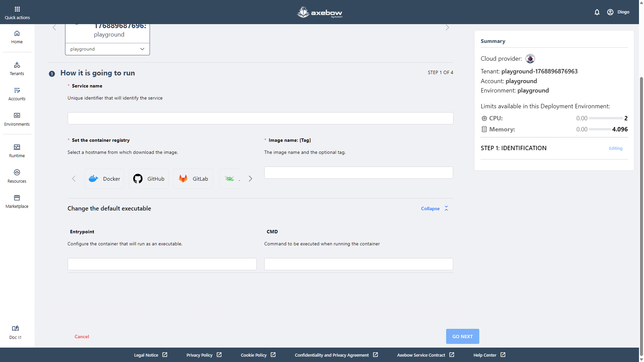The height and width of the screenshot is (362, 644).
Task: Open Accounts from the sidebar menu
Action: (17, 94)
